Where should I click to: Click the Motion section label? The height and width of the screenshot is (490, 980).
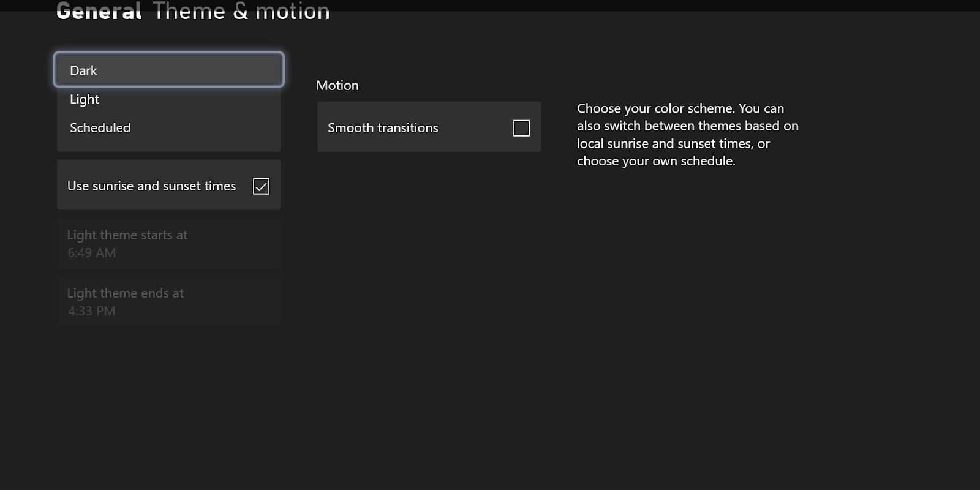point(337,85)
